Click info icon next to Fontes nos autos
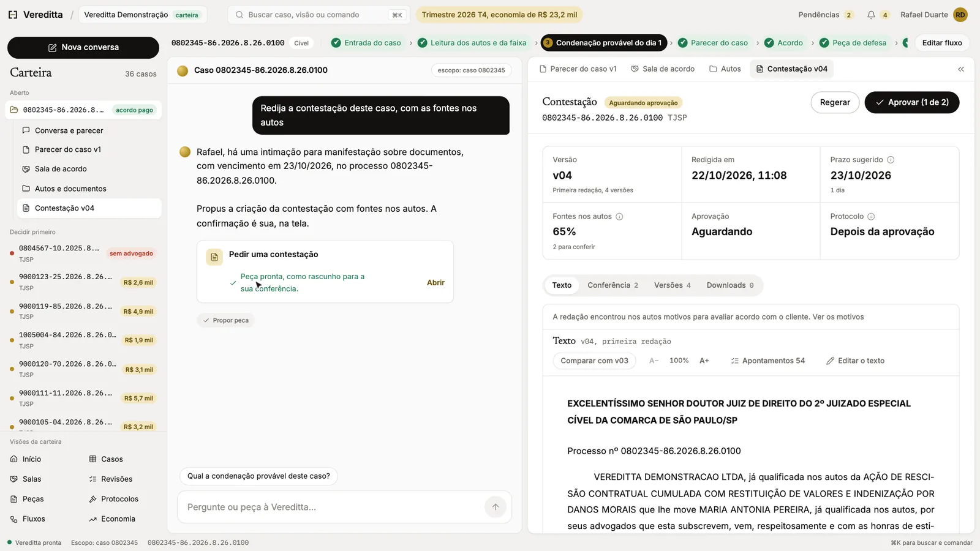Image resolution: width=980 pixels, height=551 pixels. pos(619,217)
